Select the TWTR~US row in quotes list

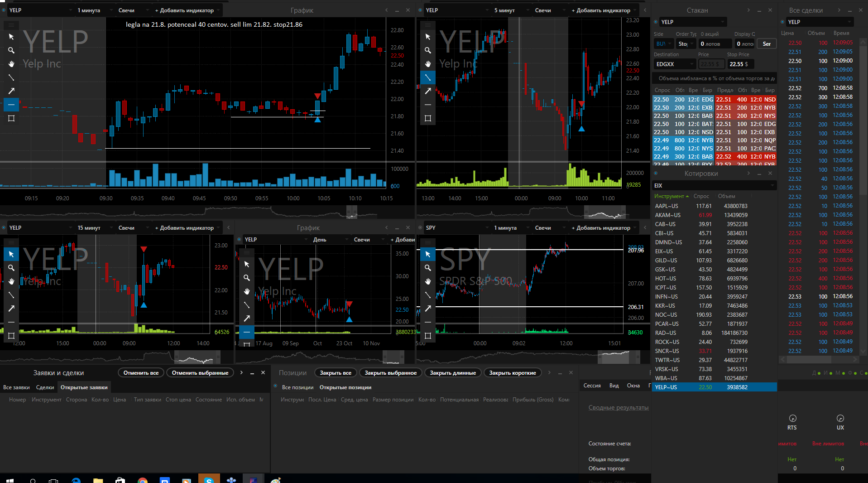(714, 360)
